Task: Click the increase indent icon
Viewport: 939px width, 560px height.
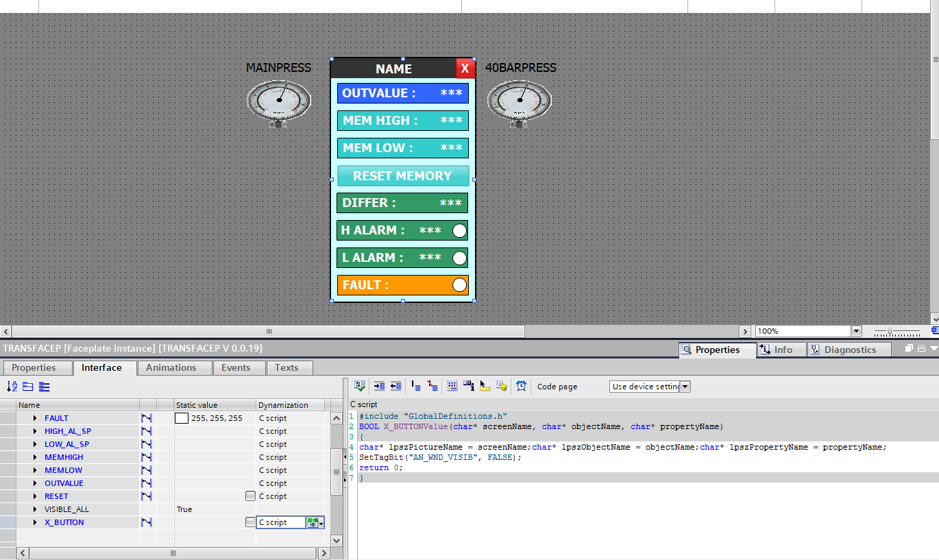Action: pyautogui.click(x=379, y=386)
